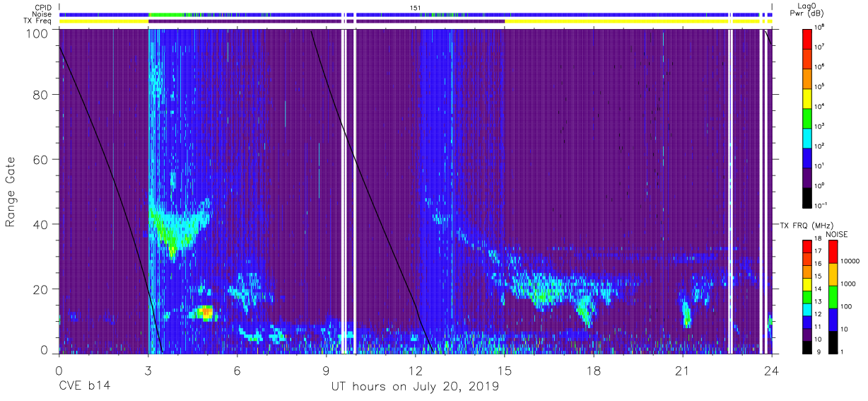Click the NOISE legend title
The width and height of the screenshot is (868, 401).
[837, 234]
